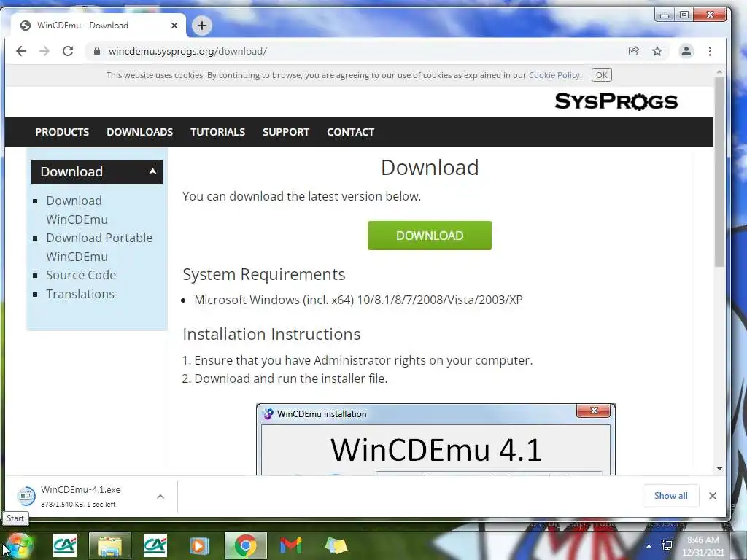Open the Translations link
The height and width of the screenshot is (560, 747).
80,294
